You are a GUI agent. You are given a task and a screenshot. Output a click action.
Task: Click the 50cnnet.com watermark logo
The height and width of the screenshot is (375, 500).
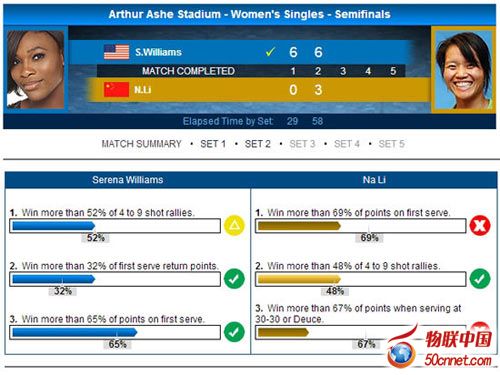(x=440, y=346)
